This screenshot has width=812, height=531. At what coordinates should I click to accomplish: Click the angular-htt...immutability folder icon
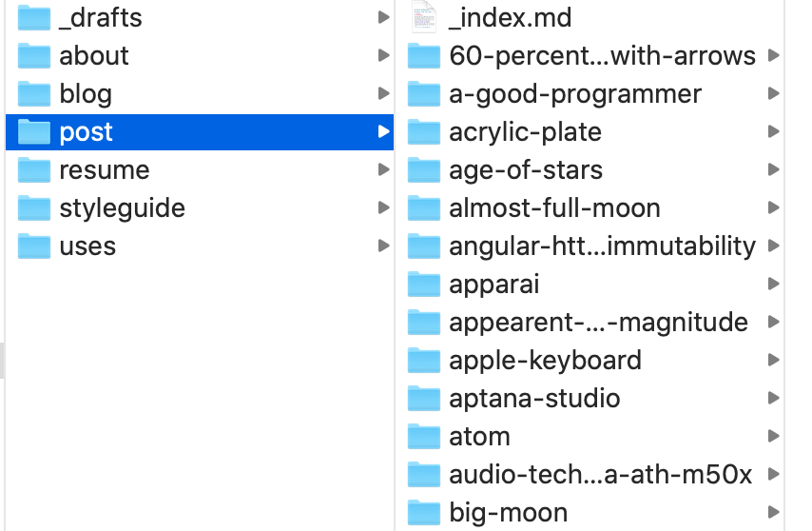[x=424, y=246]
